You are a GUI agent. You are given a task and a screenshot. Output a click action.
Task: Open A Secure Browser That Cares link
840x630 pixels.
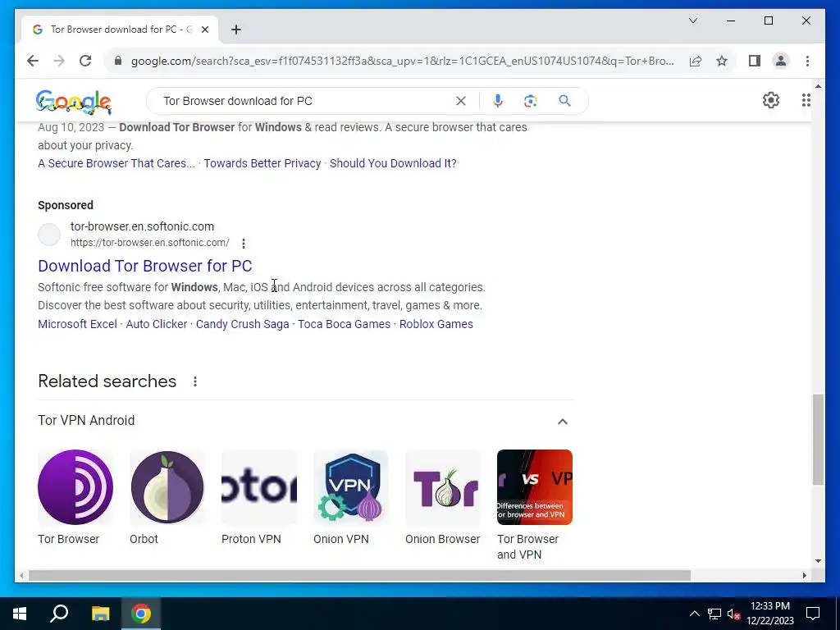[x=116, y=163]
